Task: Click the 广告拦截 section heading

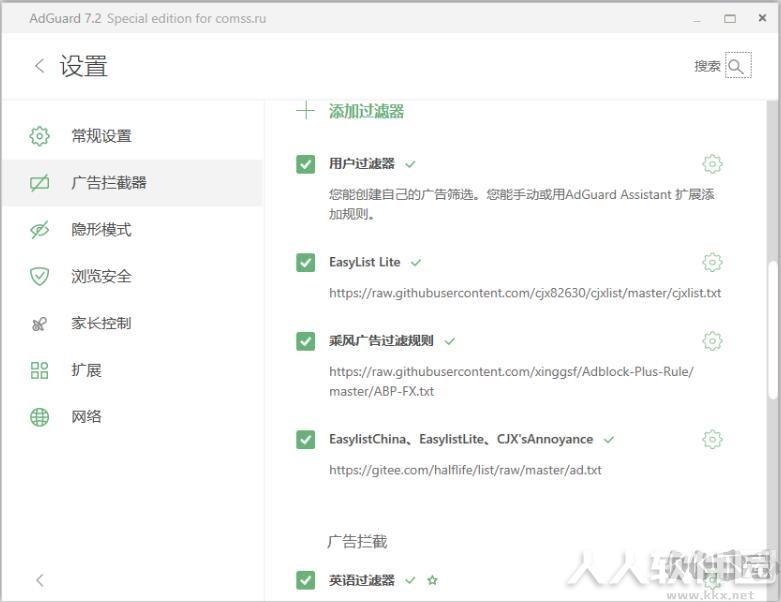Action: pyautogui.click(x=358, y=542)
